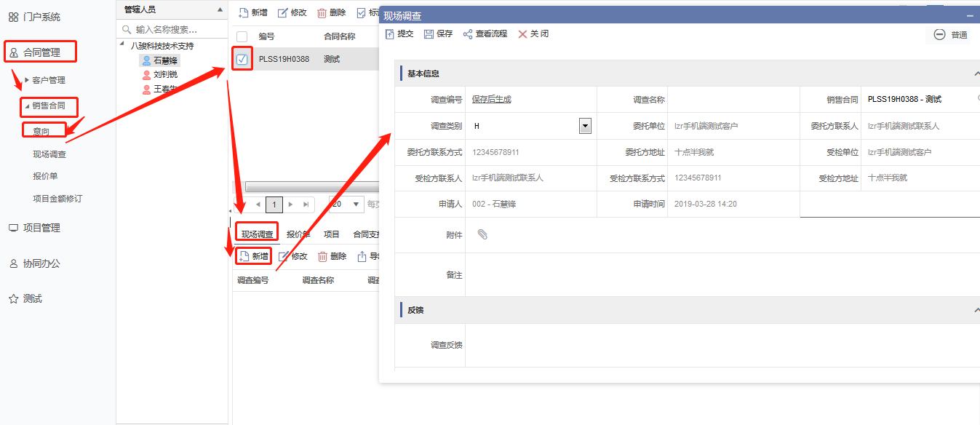
Task: Click the Submit (提交) icon in dialog
Action: [390, 34]
